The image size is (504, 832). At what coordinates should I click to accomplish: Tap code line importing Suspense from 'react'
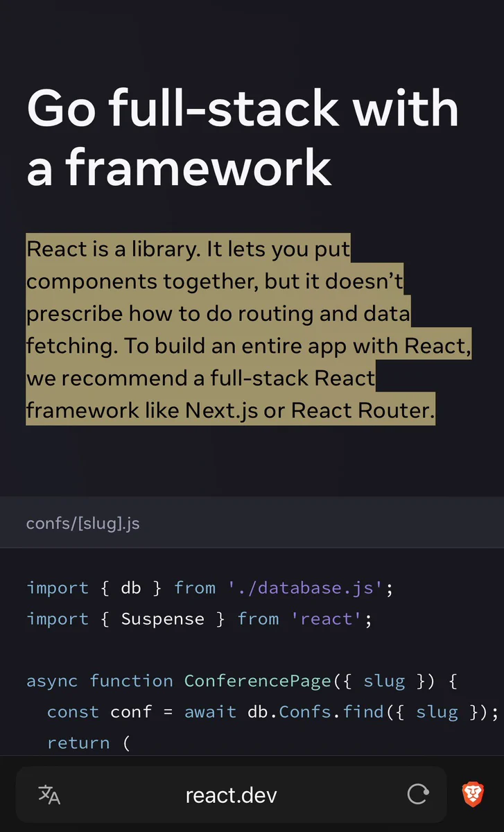coord(200,618)
